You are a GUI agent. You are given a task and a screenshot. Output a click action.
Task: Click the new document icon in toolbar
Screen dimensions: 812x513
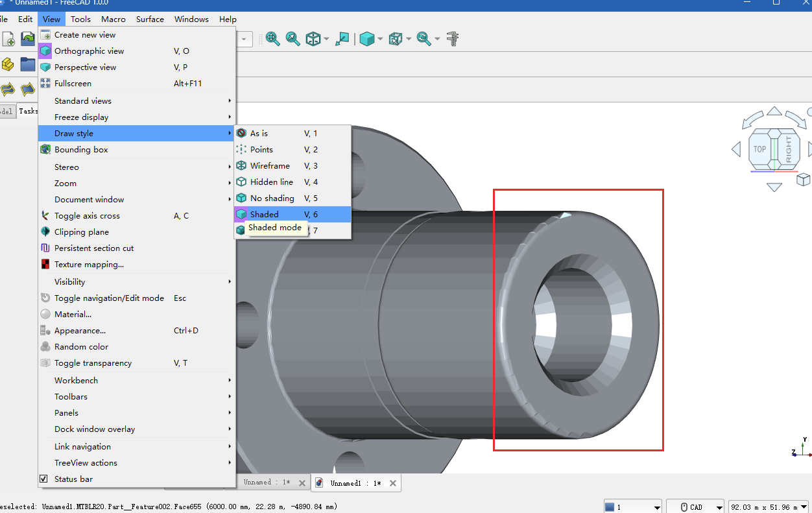(x=8, y=39)
